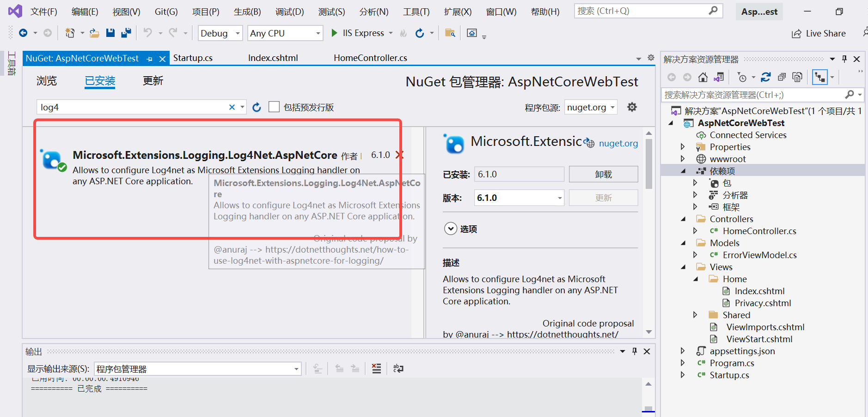
Task: Expand the 选项 options section
Action: click(x=451, y=229)
